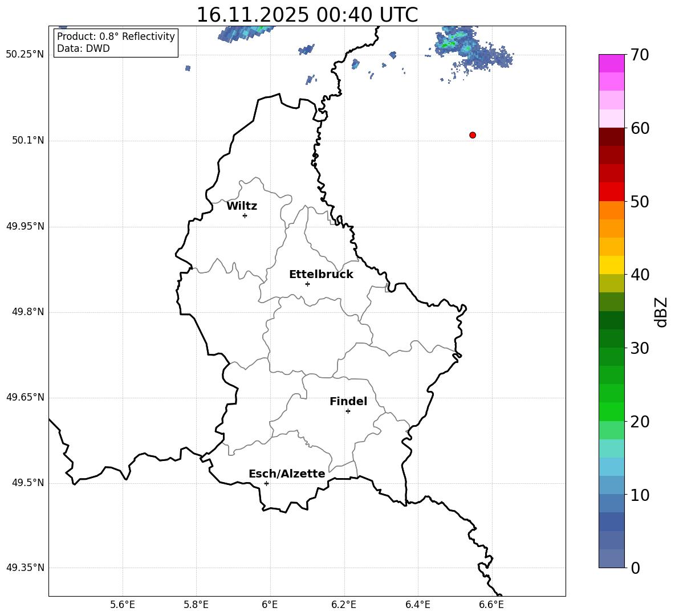Click the 20 tick on colorbar
This screenshot has width=675, height=616.
pyautogui.click(x=640, y=422)
